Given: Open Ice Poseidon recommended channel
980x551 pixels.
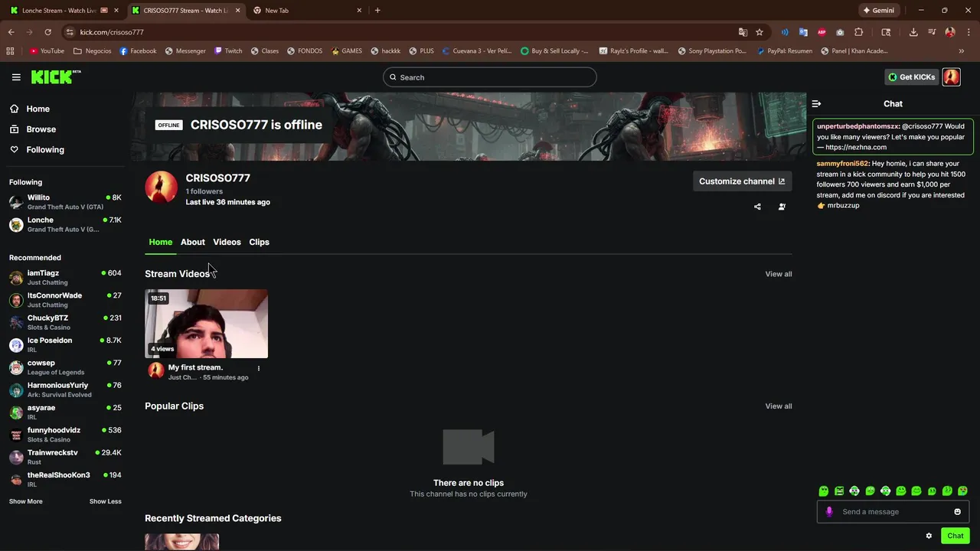Looking at the screenshot, I should click(x=65, y=345).
